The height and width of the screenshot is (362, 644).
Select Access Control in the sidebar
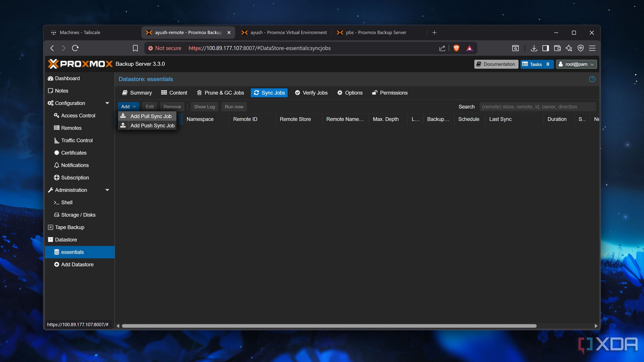point(80,116)
